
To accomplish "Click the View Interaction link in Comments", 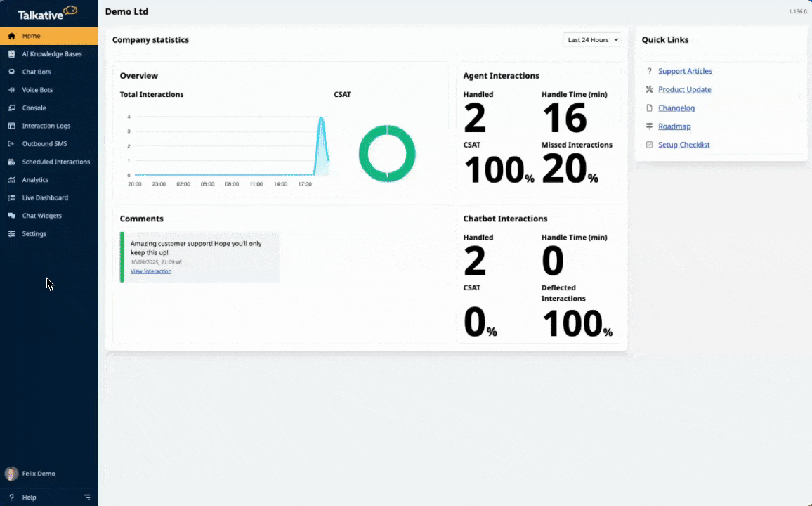I will [x=151, y=271].
